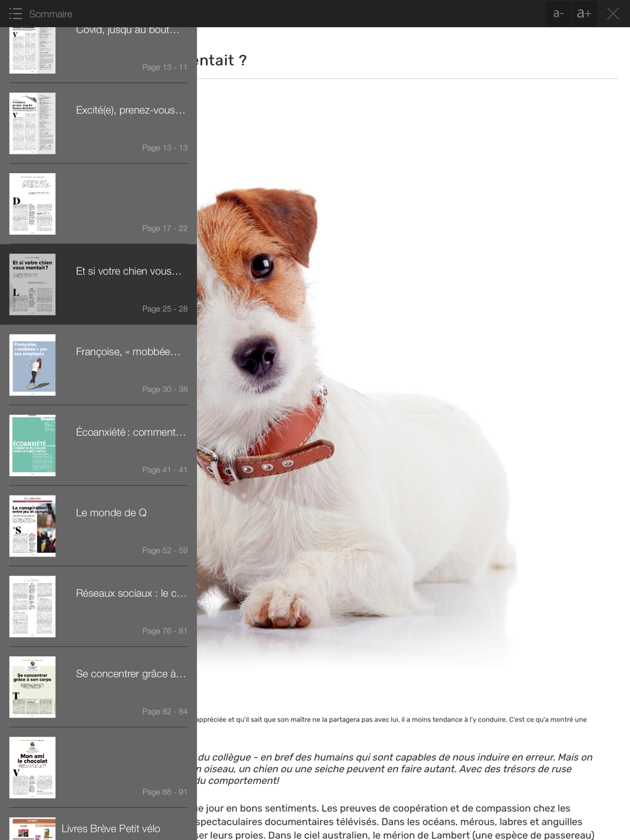
Task: Click 'Page 82 - 84' label
Action: 164,712
